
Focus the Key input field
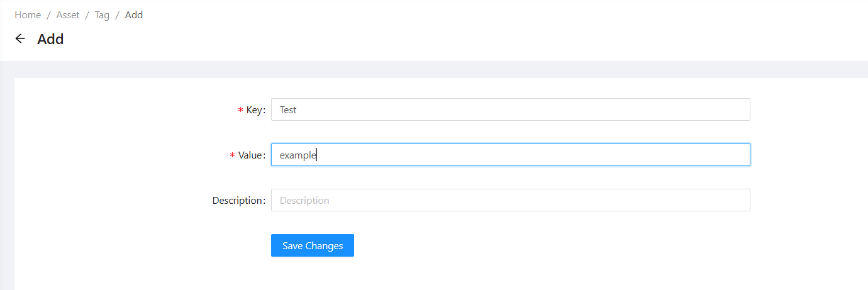point(510,109)
